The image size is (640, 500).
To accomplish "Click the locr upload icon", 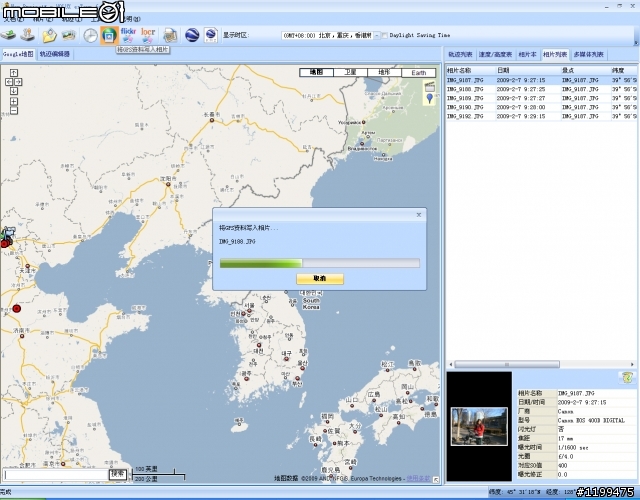I will [x=148, y=35].
